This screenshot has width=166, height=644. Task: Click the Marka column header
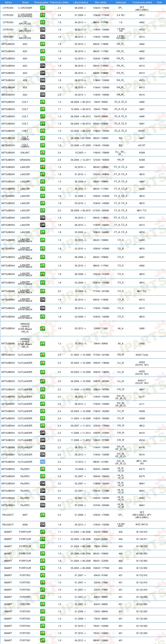[8, 2]
